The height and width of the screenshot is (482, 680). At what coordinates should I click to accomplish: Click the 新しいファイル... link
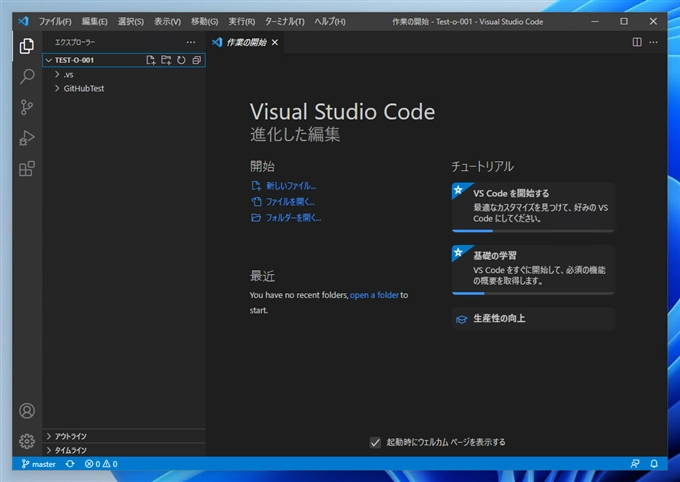[291, 186]
